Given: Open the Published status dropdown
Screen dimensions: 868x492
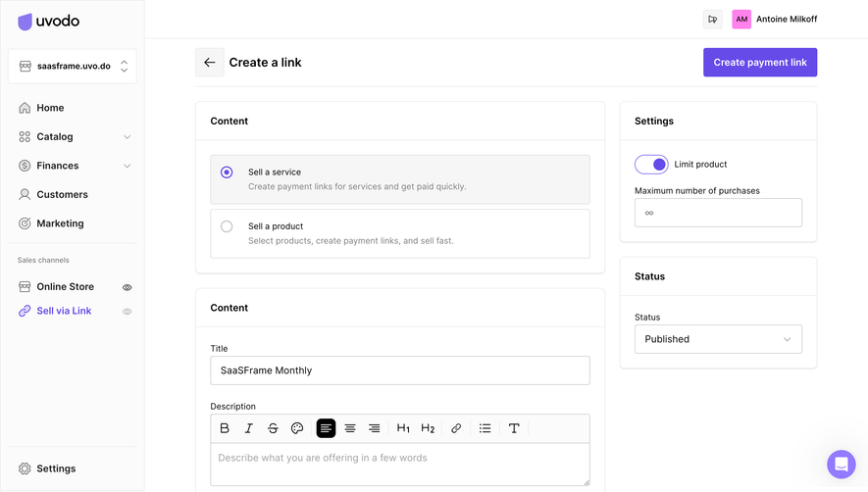Looking at the screenshot, I should [718, 339].
